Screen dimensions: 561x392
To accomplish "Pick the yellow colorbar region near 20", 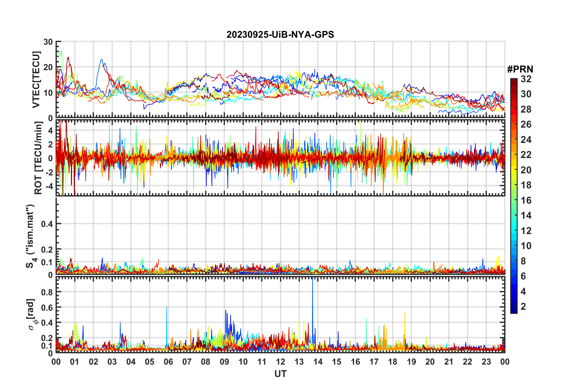I will pos(514,170).
